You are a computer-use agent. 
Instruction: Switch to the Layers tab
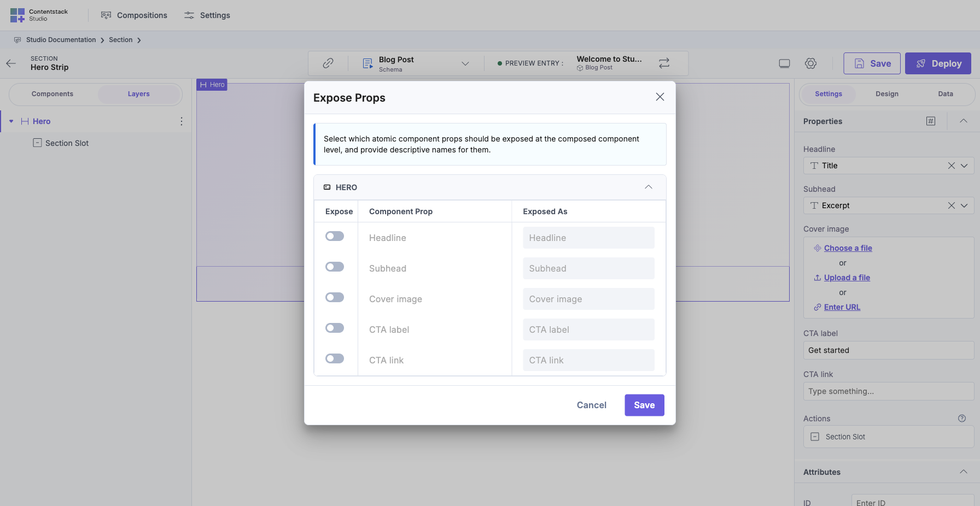[139, 94]
